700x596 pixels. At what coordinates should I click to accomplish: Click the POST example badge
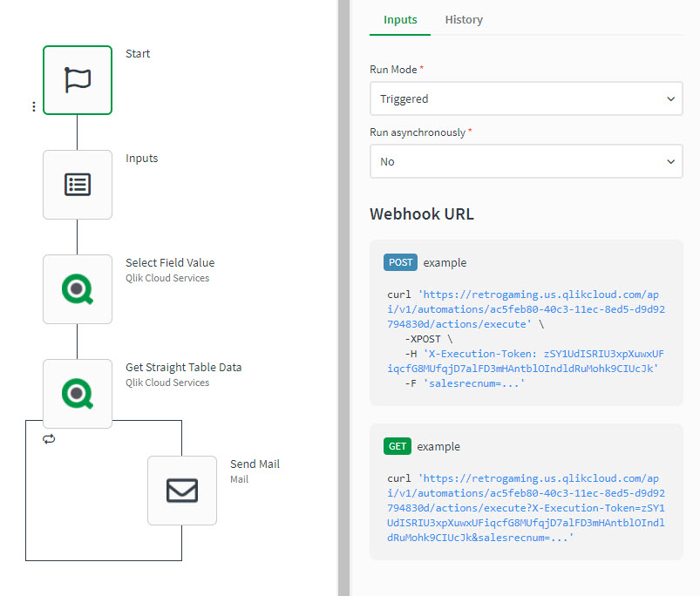400,262
